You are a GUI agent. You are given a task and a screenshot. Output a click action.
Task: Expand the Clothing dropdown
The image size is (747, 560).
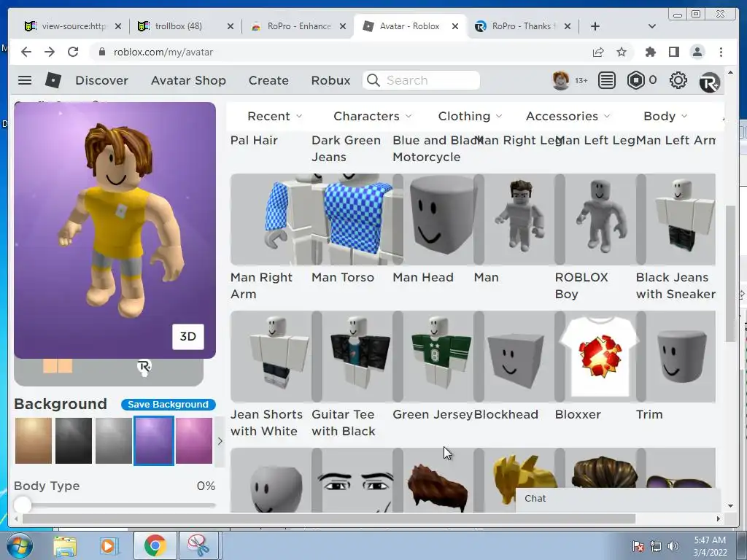[470, 116]
